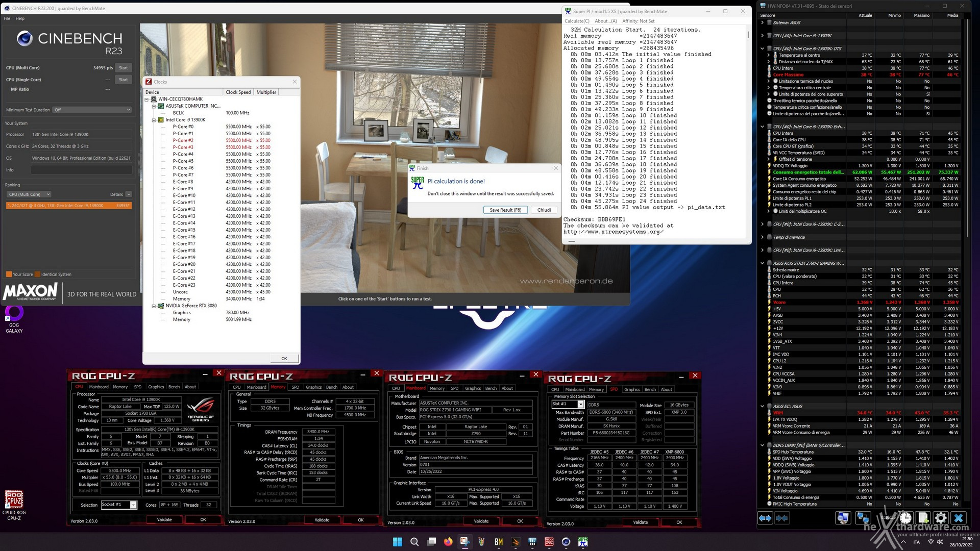The height and width of the screenshot is (551, 980).
Task: Open Cinebench File menu
Action: (x=7, y=18)
